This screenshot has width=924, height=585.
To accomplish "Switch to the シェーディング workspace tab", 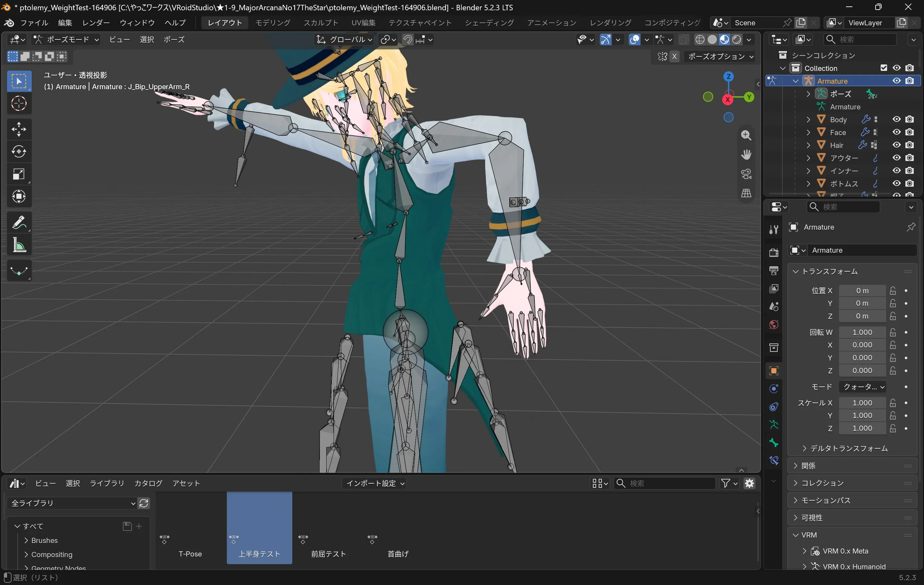I will pos(489,23).
